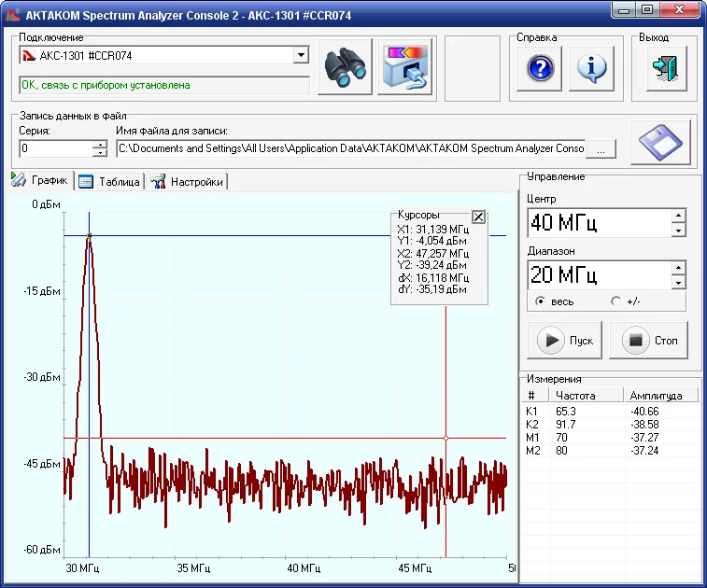707x588 pixels.
Task: Minimize the AKTAKOM window
Action: 624,10
